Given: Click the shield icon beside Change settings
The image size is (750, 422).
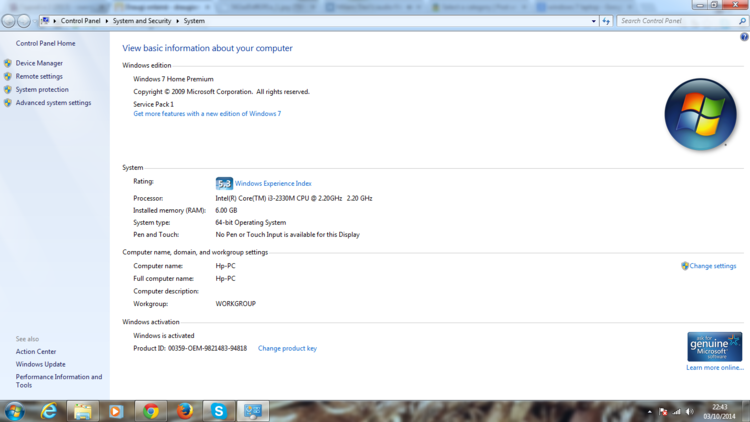Looking at the screenshot, I should click(685, 266).
